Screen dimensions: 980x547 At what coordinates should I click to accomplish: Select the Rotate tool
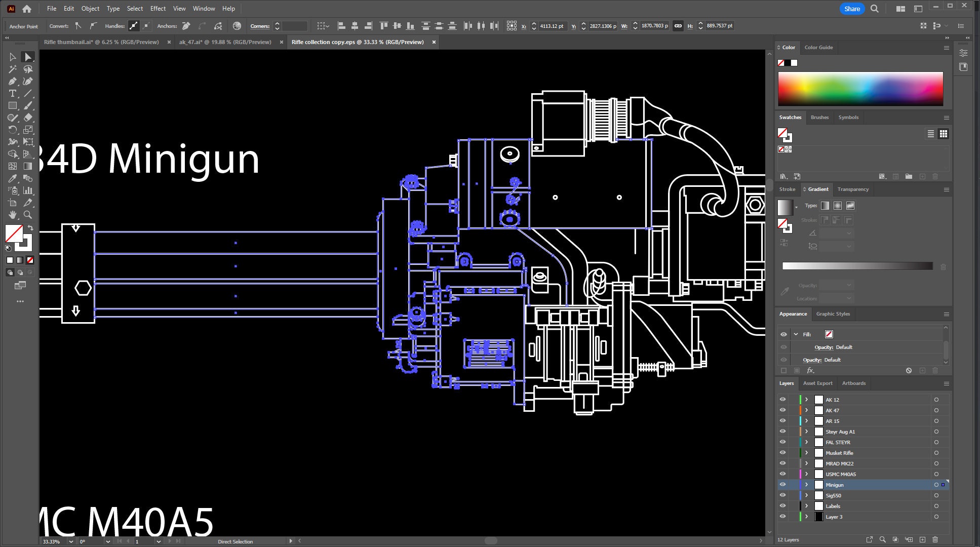(12, 130)
